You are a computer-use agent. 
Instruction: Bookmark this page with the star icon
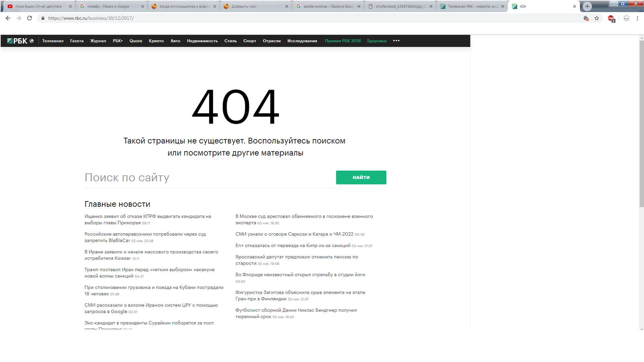597,18
